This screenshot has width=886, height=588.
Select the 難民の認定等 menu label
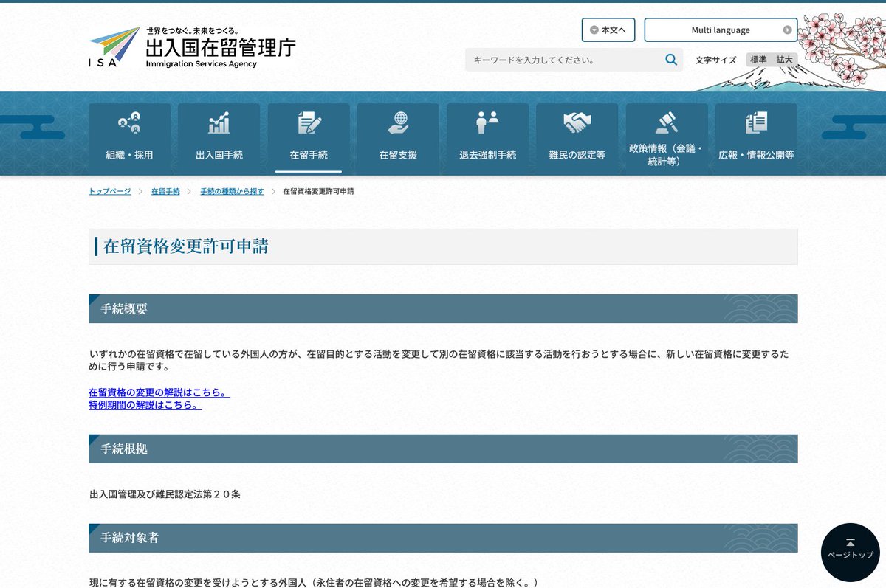577,155
